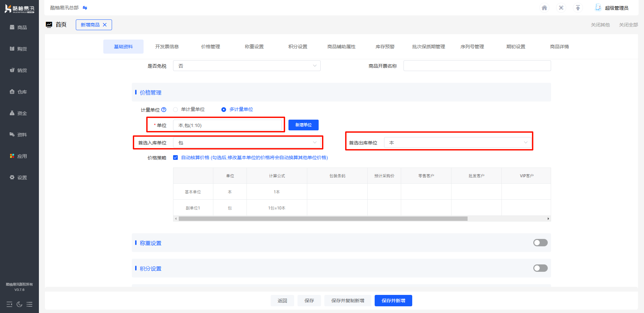
Task: Uncheck the 自动核算价格 checkbox
Action: click(x=175, y=158)
